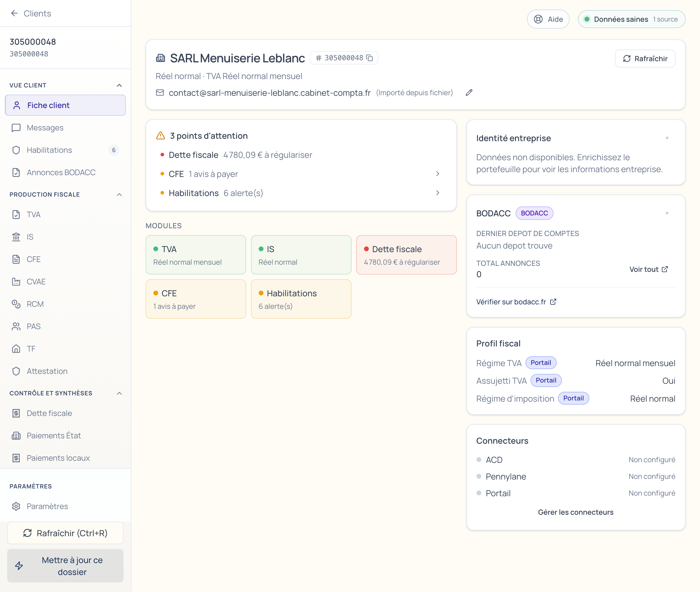The image size is (700, 592).
Task: Edit the contact email with pencil icon
Action: pyautogui.click(x=469, y=92)
